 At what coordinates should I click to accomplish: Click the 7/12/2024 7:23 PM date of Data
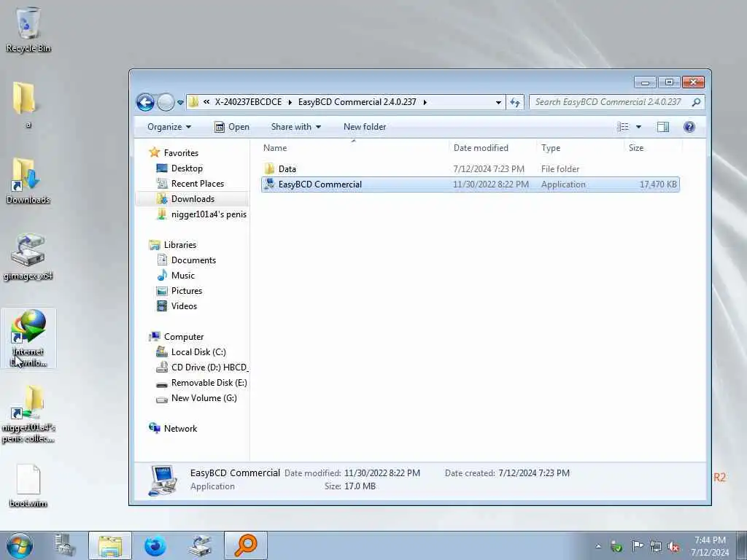point(489,169)
